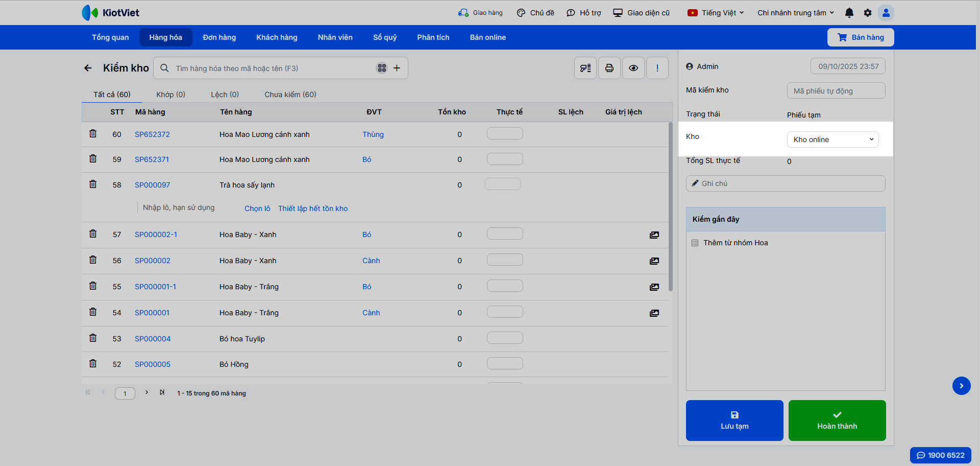The image size is (980, 466).
Task: Click Thiết lập hết tồn kho link
Action: pyautogui.click(x=313, y=208)
